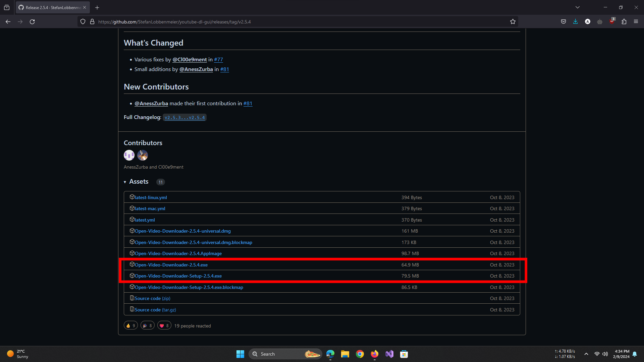The height and width of the screenshot is (362, 644).
Task: Click the site shield tracking icon
Action: tap(83, 22)
